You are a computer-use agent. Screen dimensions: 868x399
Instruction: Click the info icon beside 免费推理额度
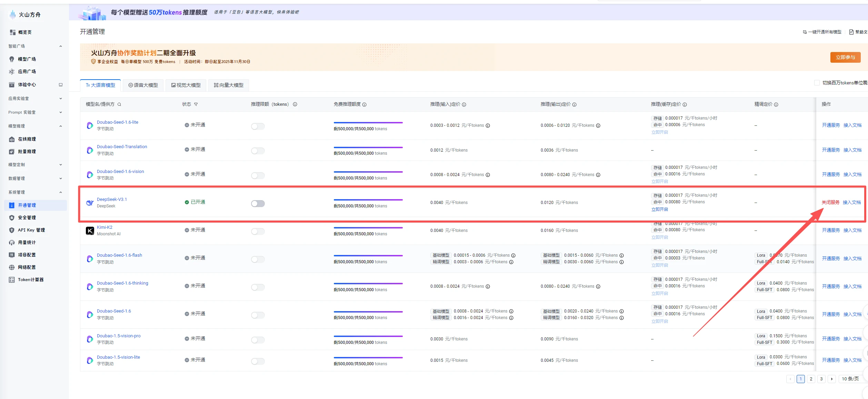pos(365,104)
